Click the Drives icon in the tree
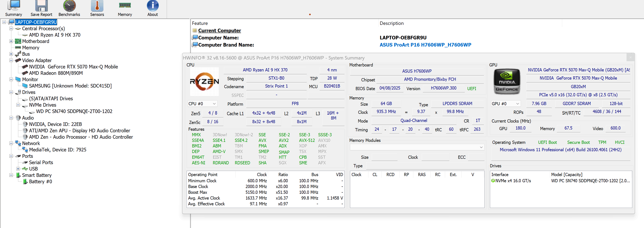This screenshot has height=228, width=644. pos(18,92)
